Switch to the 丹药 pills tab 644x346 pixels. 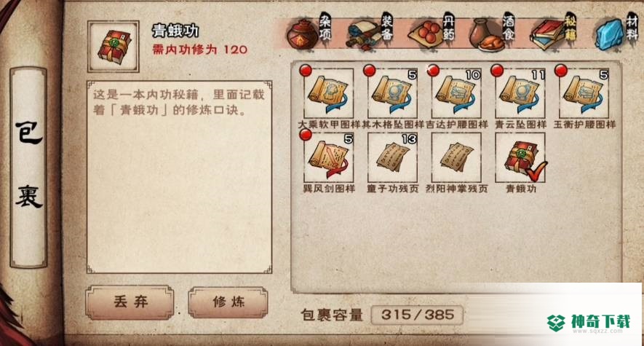432,32
